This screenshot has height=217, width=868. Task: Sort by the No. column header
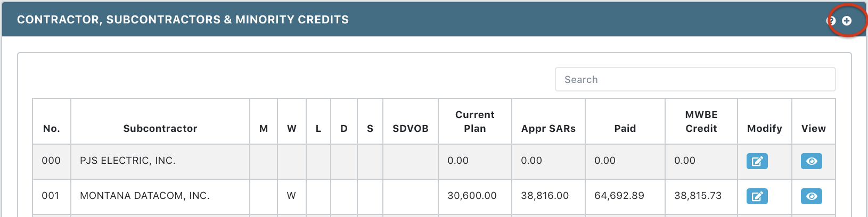[51, 128]
